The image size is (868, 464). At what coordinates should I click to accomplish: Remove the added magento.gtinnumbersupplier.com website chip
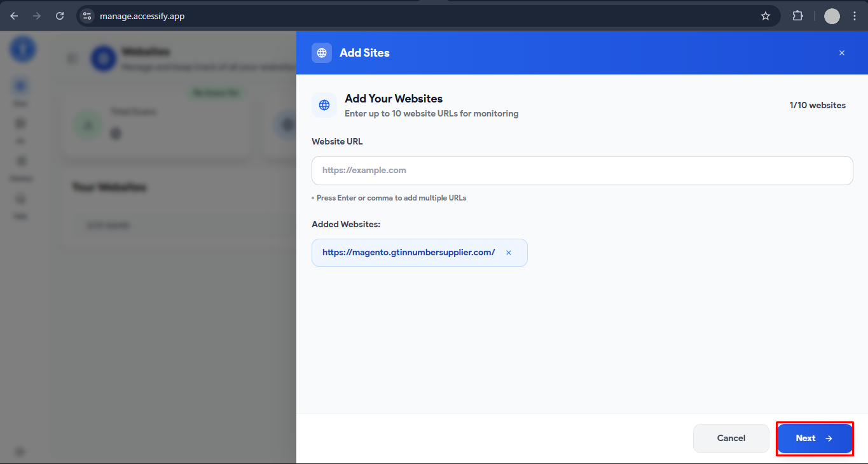coord(509,252)
